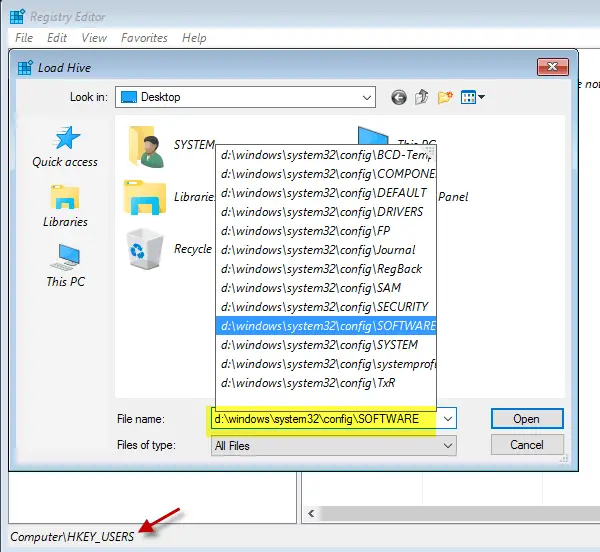
Task: Create a new folder
Action: click(445, 97)
